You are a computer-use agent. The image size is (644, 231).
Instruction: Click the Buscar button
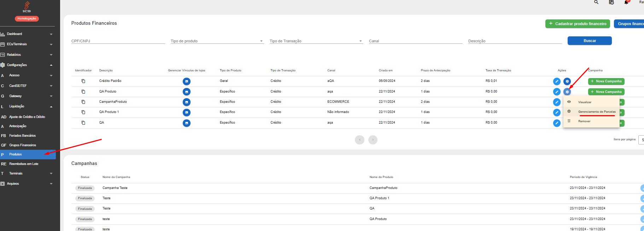pyautogui.click(x=589, y=41)
